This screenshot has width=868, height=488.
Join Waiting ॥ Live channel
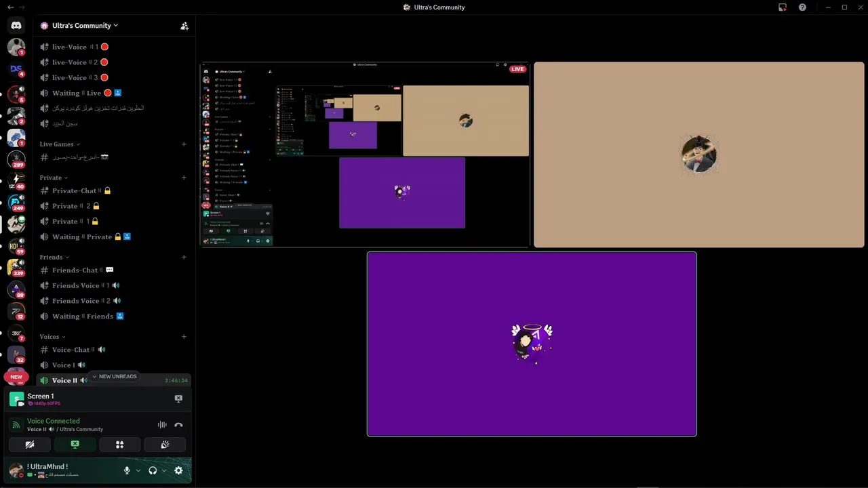coord(114,93)
